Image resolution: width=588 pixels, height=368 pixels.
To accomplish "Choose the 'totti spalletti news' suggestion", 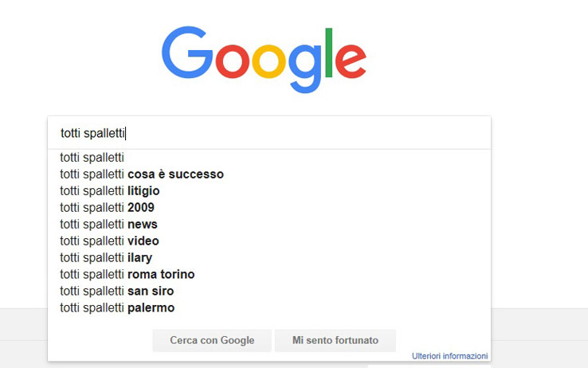I will (x=269, y=224).
